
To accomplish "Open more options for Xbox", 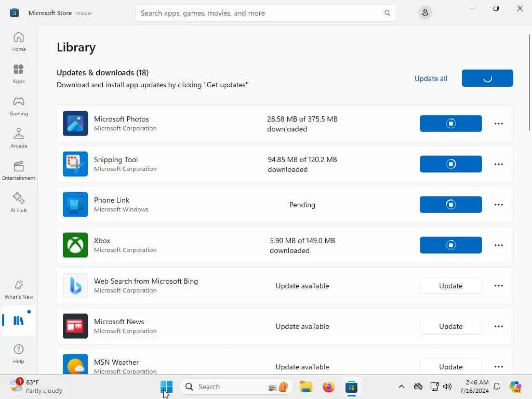I will (498, 245).
